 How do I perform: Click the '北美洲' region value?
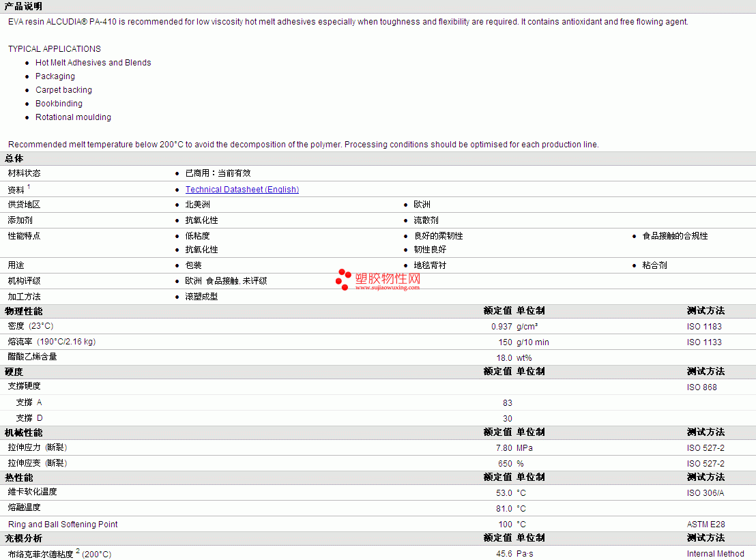198,205
